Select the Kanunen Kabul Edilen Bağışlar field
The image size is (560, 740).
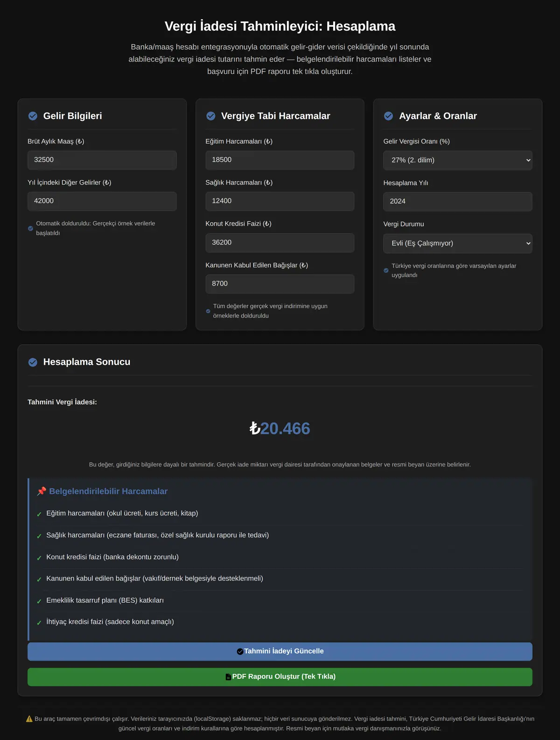280,284
